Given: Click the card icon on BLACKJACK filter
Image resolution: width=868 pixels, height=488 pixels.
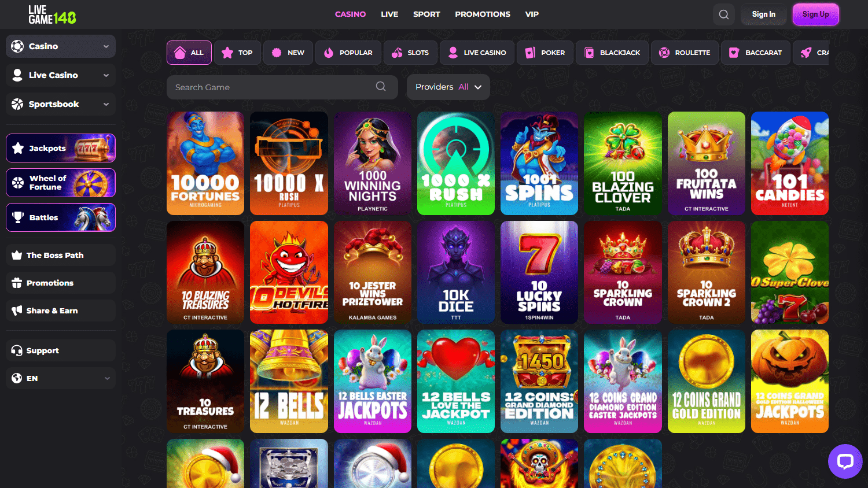Looking at the screenshot, I should coord(589,53).
